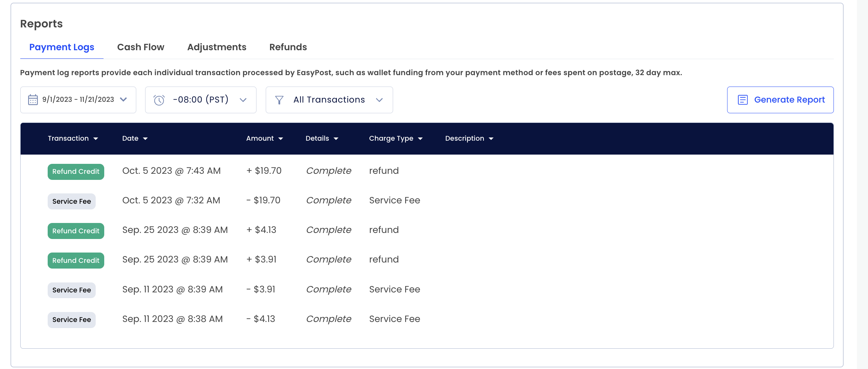Open the Adjustments tab
868x369 pixels.
[217, 47]
